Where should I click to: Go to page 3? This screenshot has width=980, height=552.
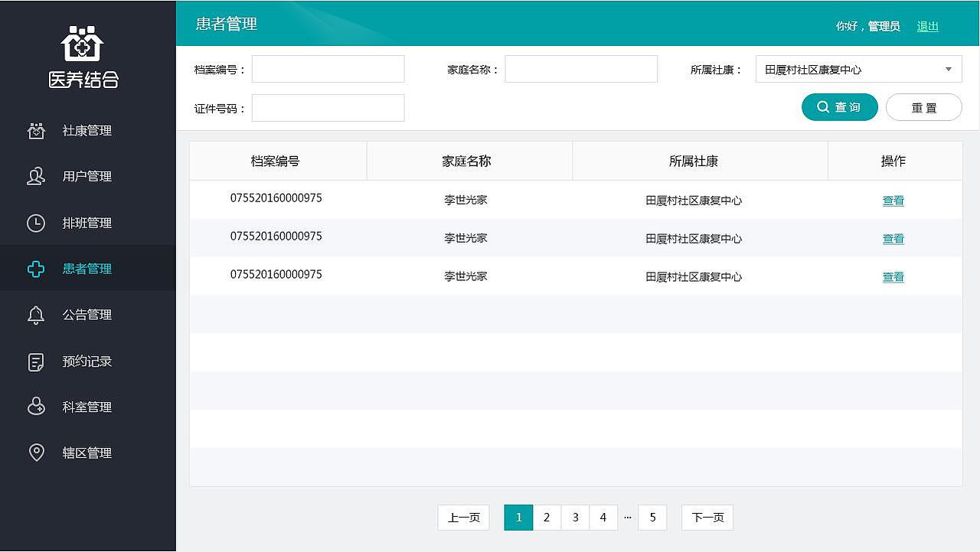tap(575, 518)
